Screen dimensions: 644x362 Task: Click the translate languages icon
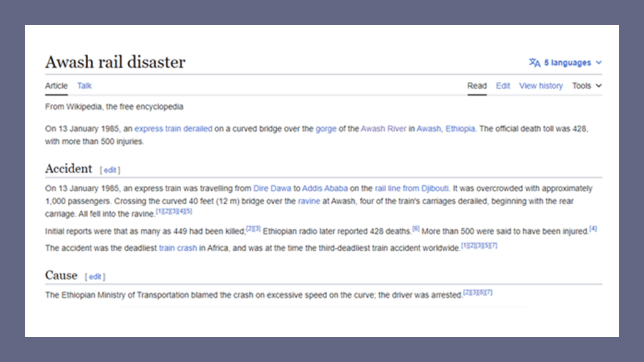click(535, 63)
